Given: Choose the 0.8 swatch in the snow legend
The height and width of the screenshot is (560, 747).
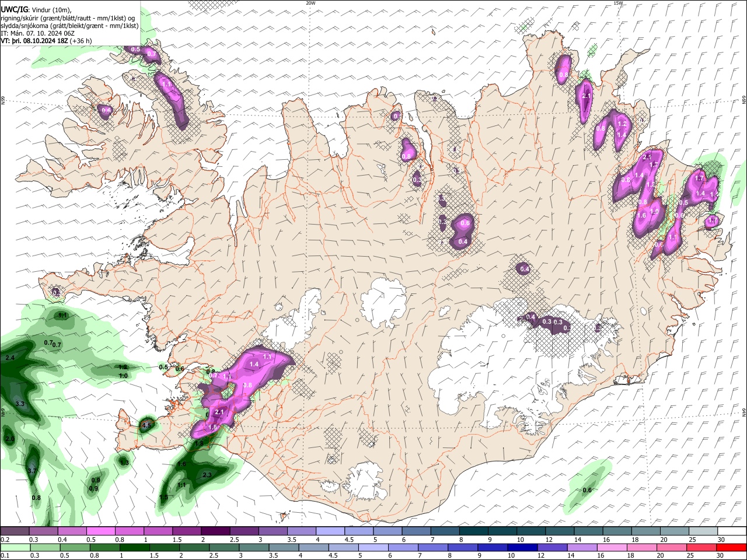Looking at the screenshot, I should [x=129, y=531].
